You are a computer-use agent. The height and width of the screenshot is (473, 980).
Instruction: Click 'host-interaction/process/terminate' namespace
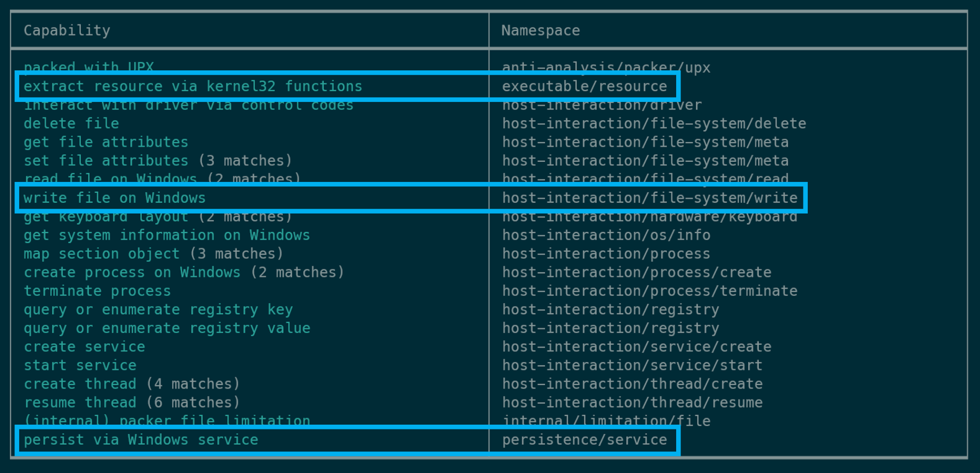(x=650, y=291)
